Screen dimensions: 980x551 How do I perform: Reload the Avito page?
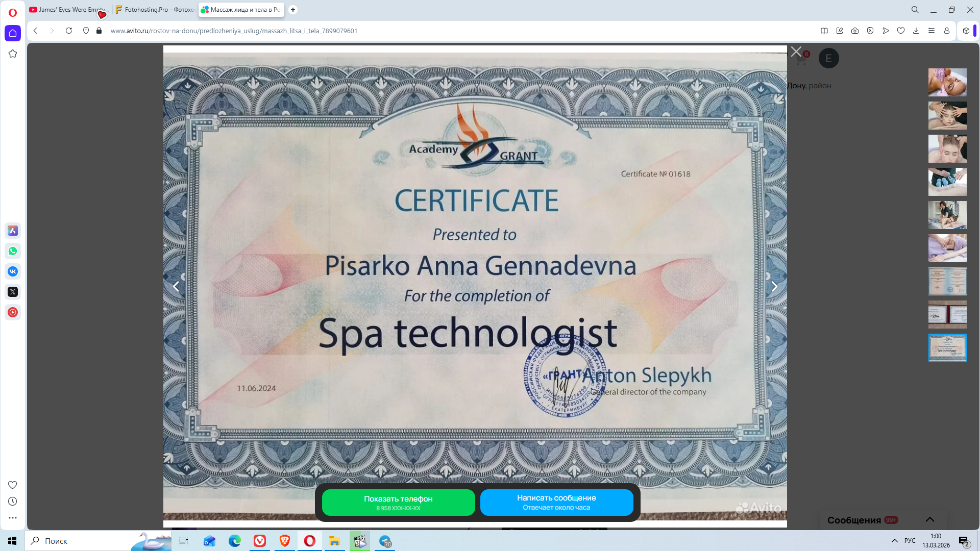pos(69,31)
